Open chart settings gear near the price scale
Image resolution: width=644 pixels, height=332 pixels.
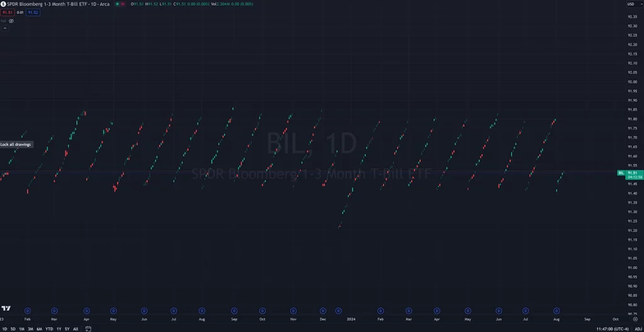(635, 319)
